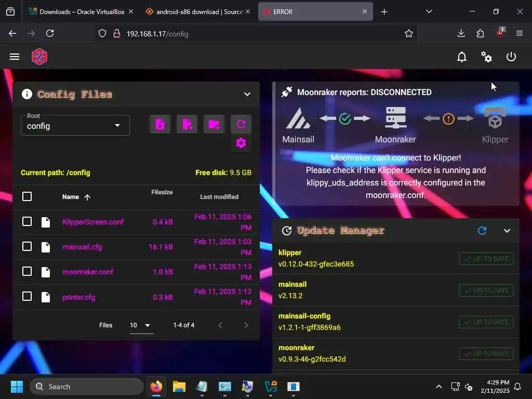Open the notifications bell in Mainsail
This screenshot has height=399, width=532.
click(461, 57)
